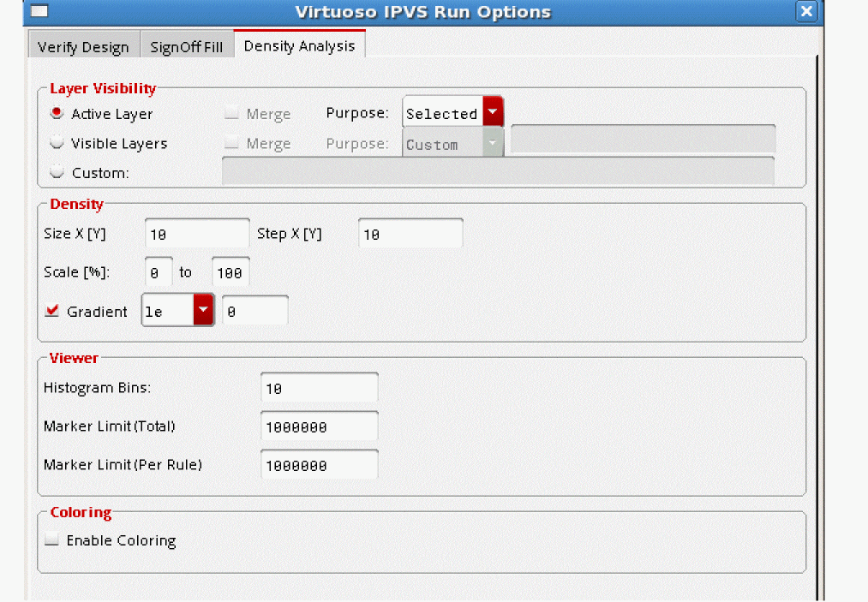
Task: Click the Size X [Y] input field
Action: (197, 234)
